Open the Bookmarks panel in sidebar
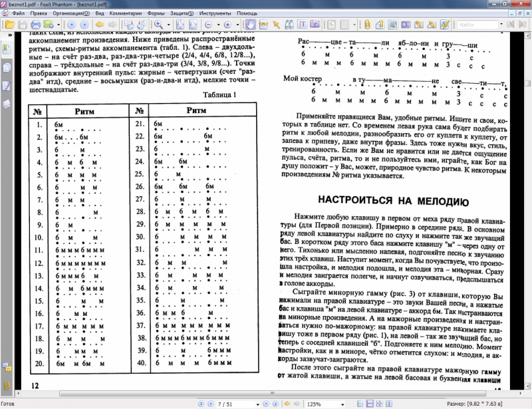Screen dimensions: 532x409 coord(7,49)
